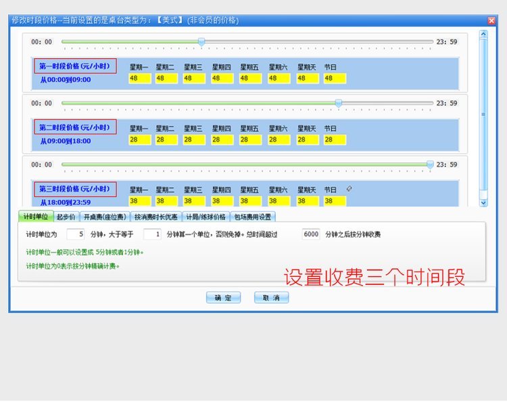Edit first period 星期三 price 48

(194, 78)
